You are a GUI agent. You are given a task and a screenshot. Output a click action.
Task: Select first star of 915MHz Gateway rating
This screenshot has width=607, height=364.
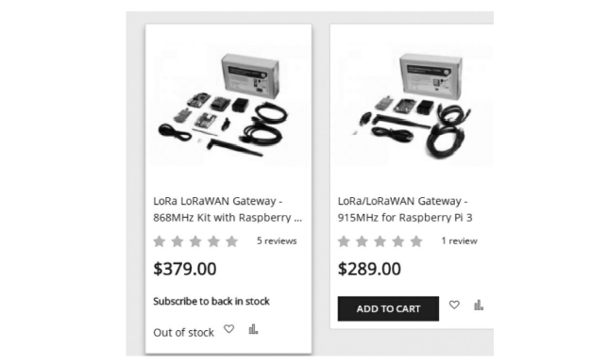(x=344, y=241)
